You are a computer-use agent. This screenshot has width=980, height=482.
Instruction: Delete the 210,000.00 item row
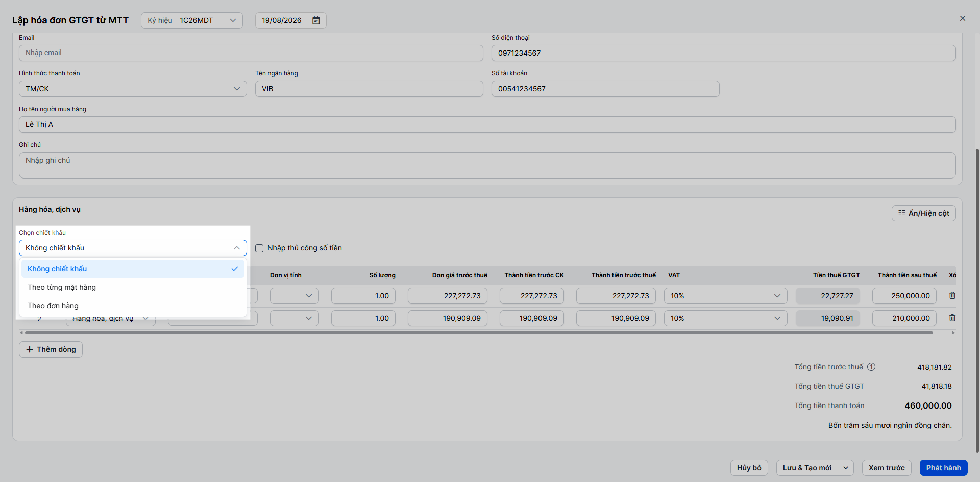(x=952, y=318)
